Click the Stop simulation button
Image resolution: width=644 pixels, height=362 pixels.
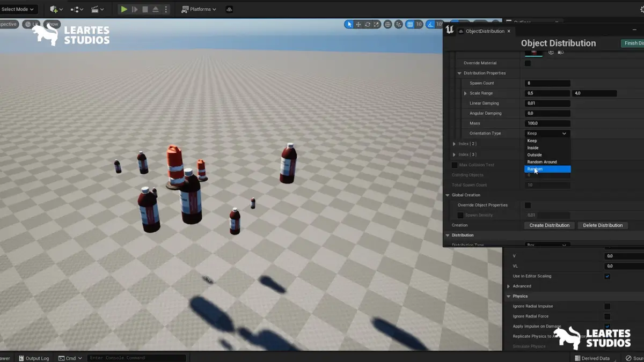(x=145, y=9)
